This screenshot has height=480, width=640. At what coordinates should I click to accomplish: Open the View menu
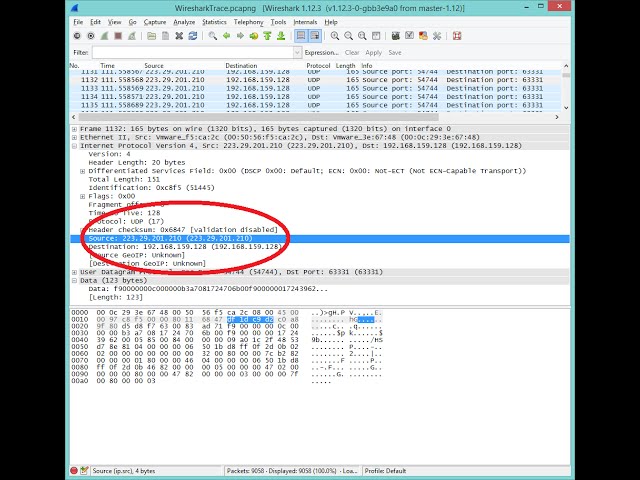pyautogui.click(x=114, y=22)
